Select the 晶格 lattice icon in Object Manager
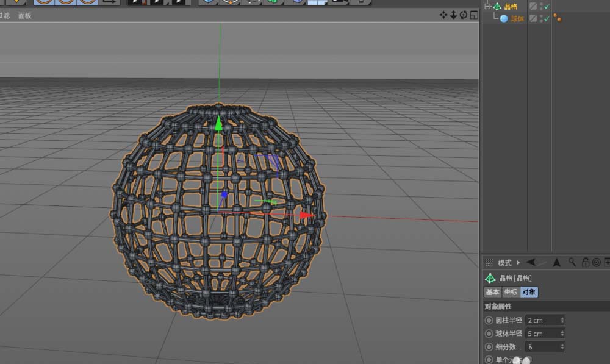This screenshot has width=610, height=364. pyautogui.click(x=497, y=7)
